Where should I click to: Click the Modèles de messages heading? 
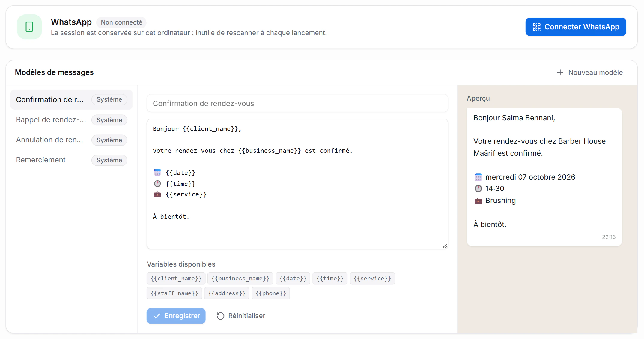[54, 72]
